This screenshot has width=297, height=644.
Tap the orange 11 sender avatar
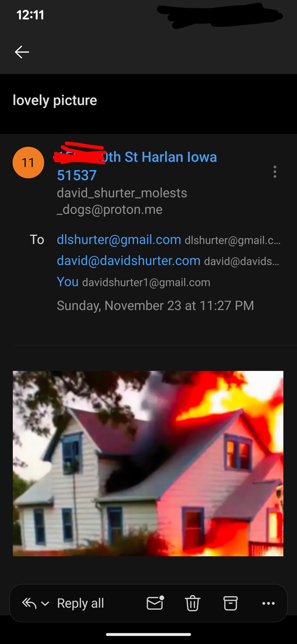coord(28,163)
